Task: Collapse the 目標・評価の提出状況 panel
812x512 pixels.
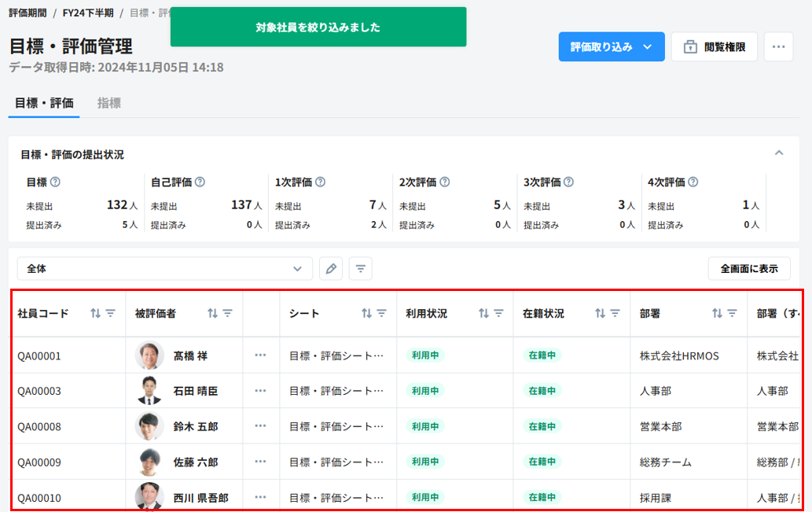Action: click(778, 153)
